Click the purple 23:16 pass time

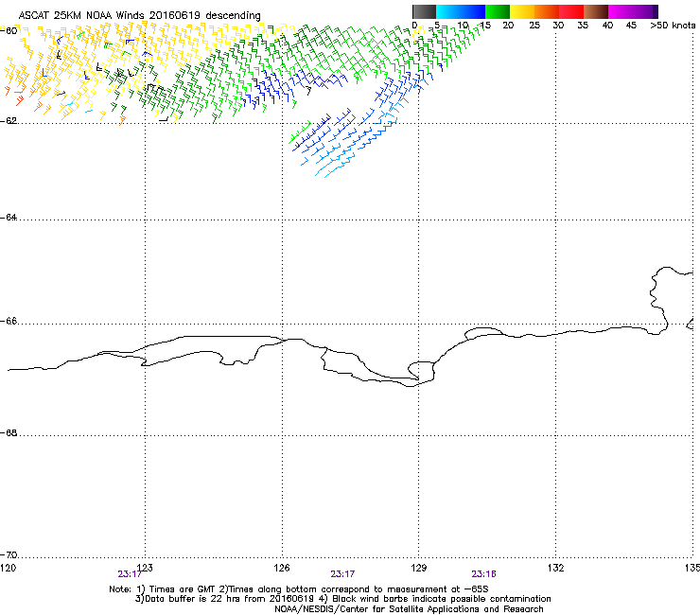point(484,574)
